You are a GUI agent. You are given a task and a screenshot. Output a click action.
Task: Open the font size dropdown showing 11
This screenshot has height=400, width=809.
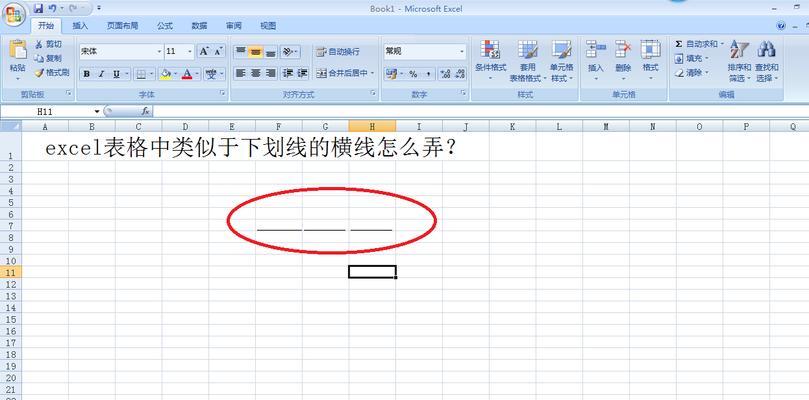(x=190, y=52)
